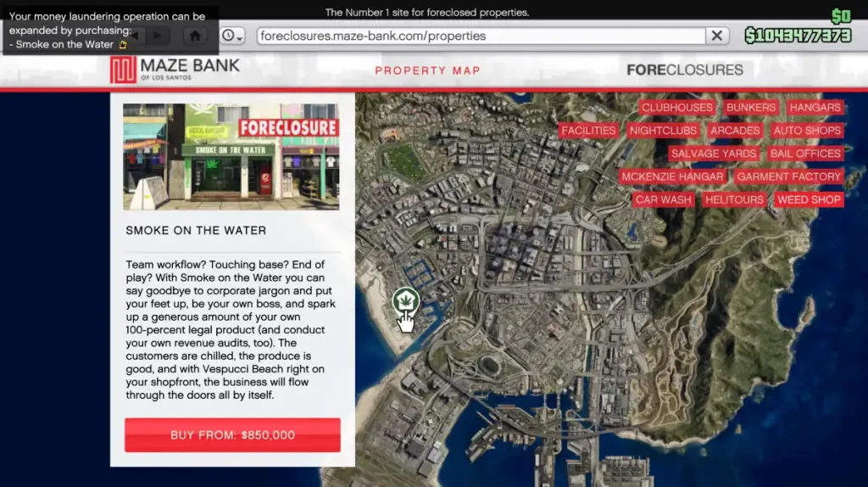
Task: Select the Car Wash filter
Action: 663,199
